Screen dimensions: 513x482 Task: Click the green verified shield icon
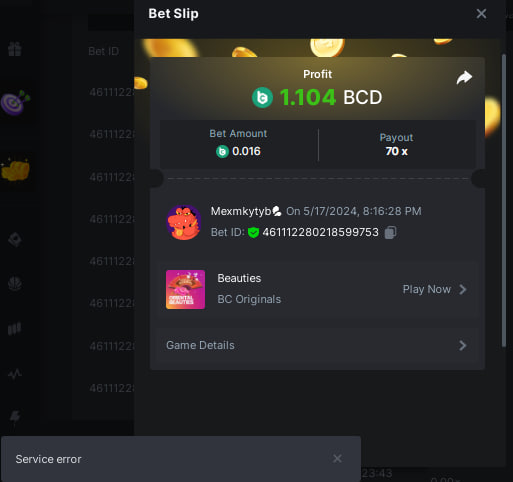pyautogui.click(x=253, y=232)
